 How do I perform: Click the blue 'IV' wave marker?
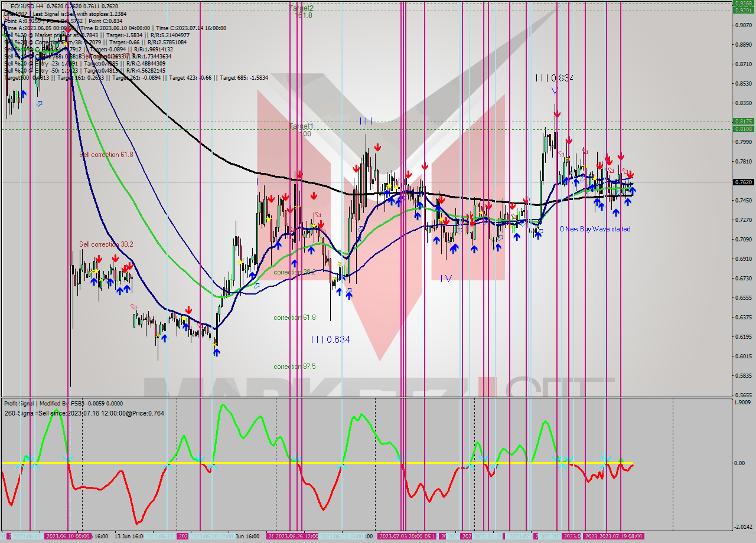pos(446,278)
